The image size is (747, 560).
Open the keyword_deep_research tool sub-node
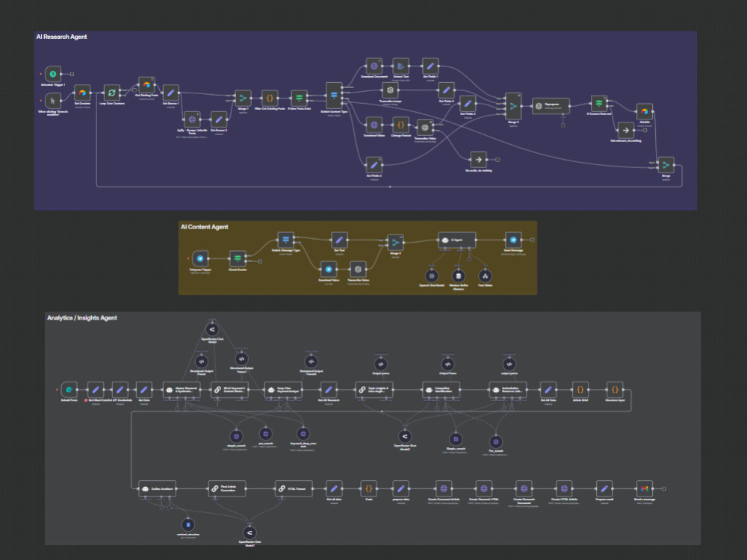pyautogui.click(x=303, y=434)
